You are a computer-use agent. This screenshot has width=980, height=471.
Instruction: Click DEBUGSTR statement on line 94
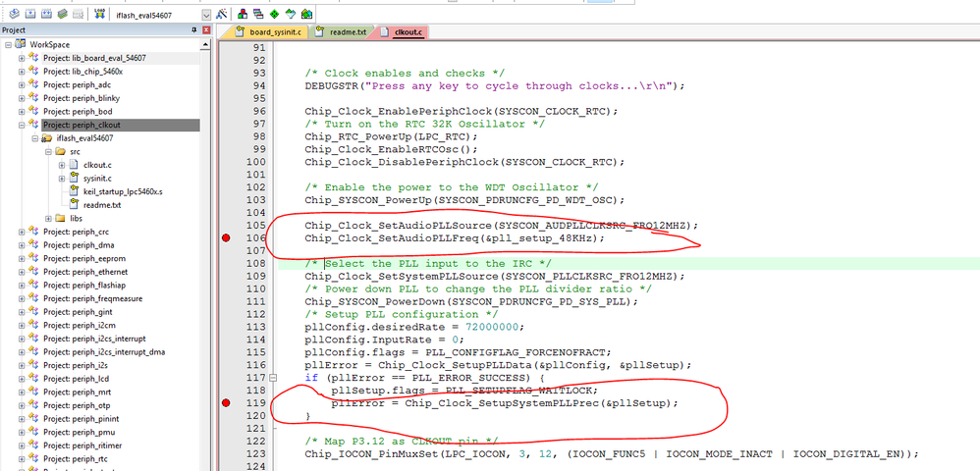point(495,85)
